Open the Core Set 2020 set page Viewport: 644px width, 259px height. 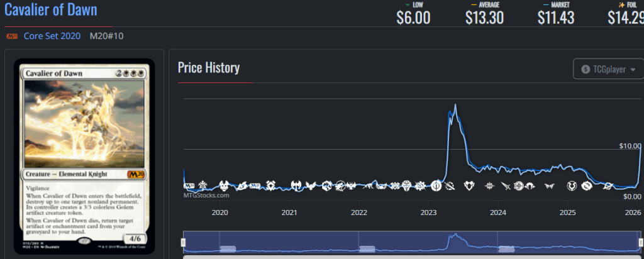tap(52, 36)
